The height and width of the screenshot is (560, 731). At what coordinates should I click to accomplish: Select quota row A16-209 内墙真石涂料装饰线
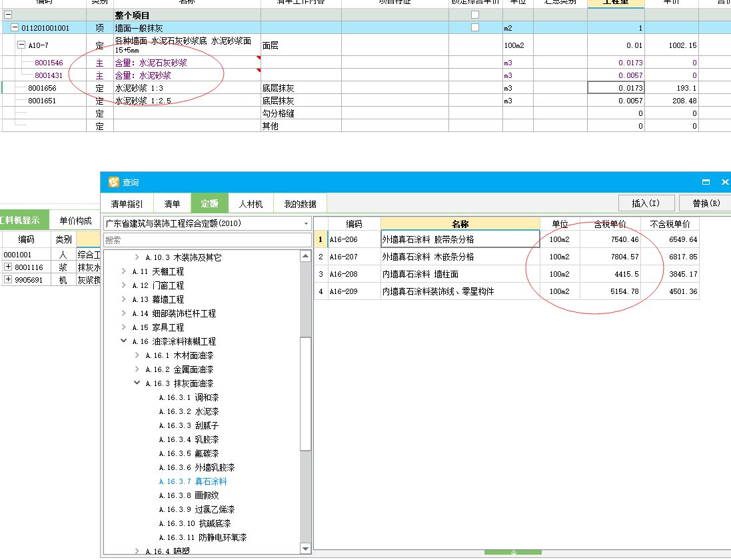(506, 291)
